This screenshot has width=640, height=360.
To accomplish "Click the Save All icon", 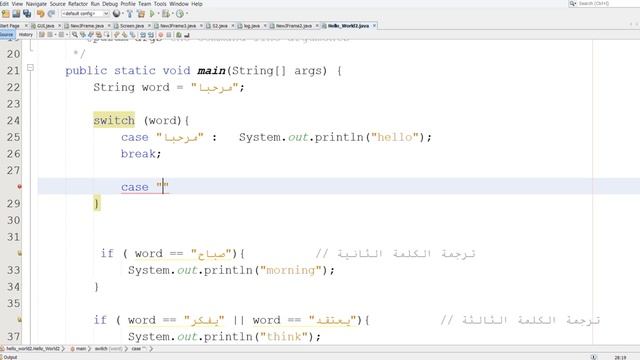I will click(x=27, y=13).
